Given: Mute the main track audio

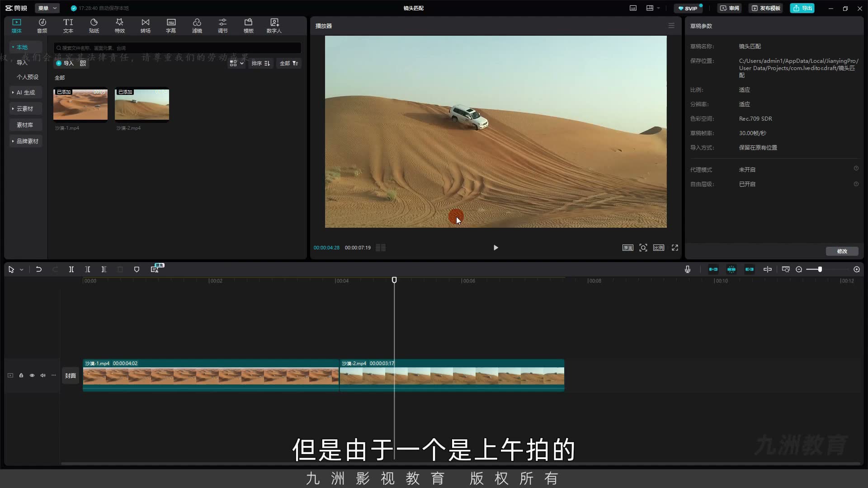Looking at the screenshot, I should click(x=43, y=375).
